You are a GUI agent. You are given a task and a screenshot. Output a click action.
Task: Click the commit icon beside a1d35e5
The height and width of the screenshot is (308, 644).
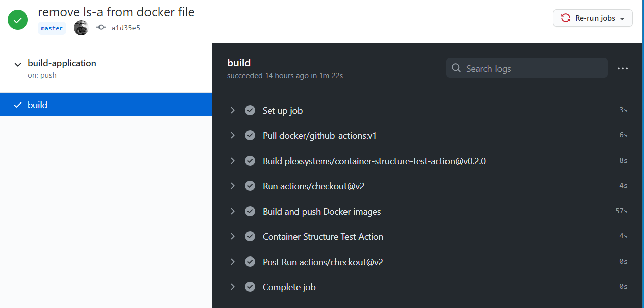(x=101, y=28)
